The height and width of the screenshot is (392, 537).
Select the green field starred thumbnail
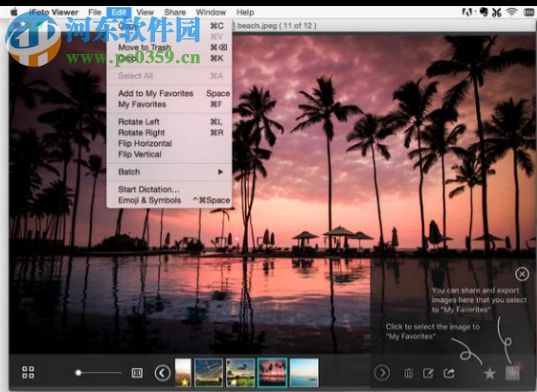(240, 372)
